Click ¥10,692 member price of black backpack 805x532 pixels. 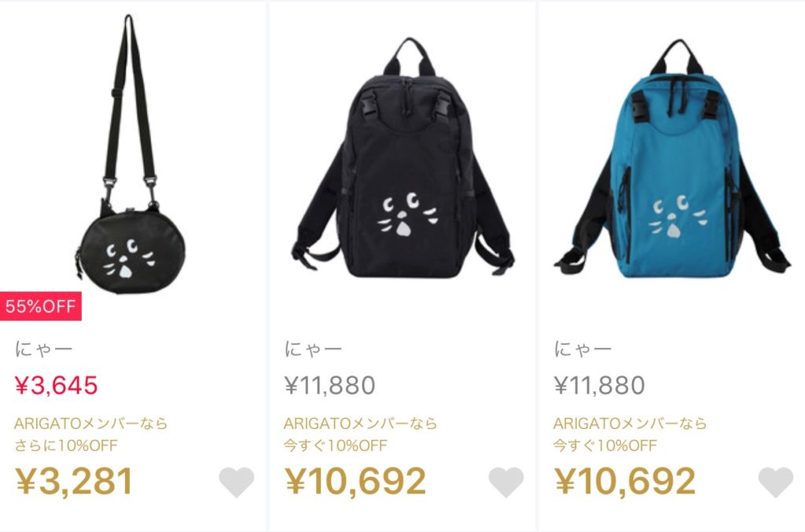[x=355, y=481]
